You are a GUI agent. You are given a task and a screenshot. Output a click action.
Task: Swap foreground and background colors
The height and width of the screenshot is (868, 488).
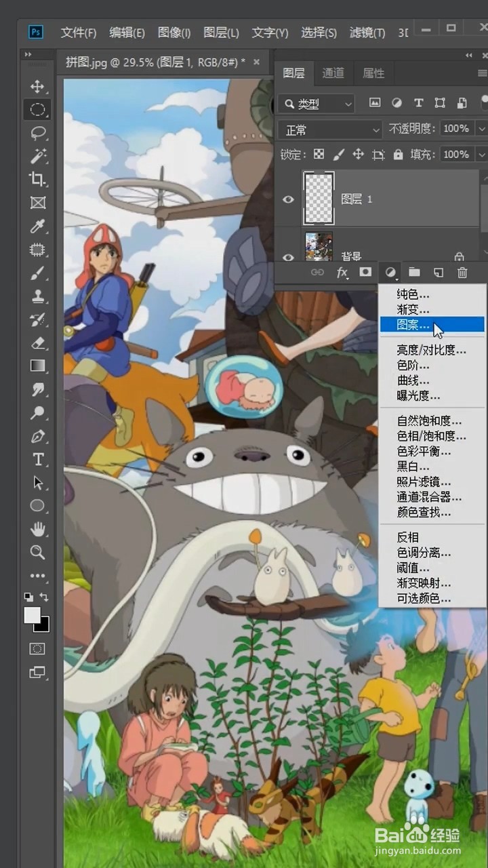(x=45, y=597)
